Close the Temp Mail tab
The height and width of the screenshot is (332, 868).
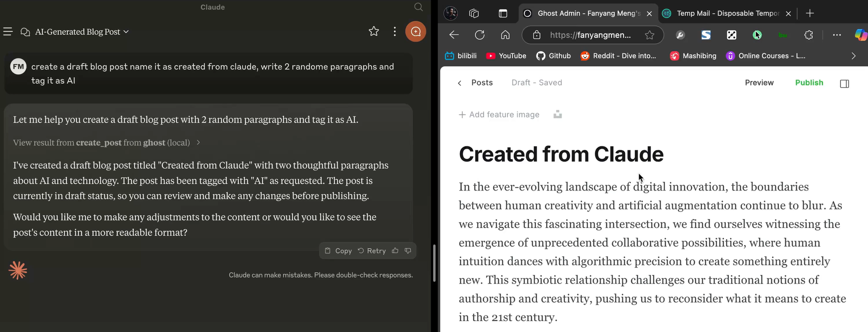[x=788, y=14]
